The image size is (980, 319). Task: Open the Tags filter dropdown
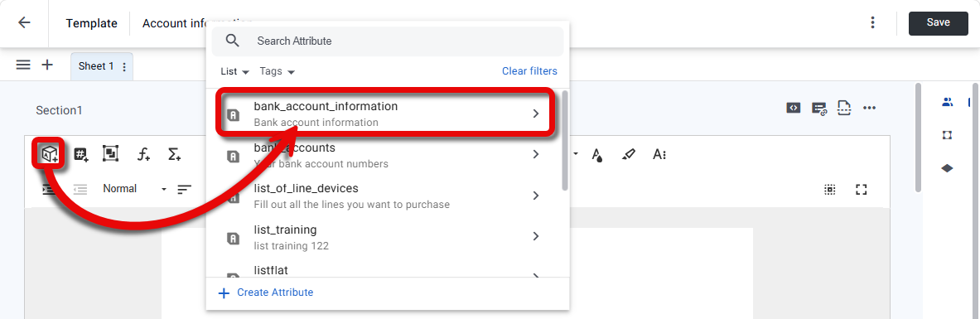(277, 71)
